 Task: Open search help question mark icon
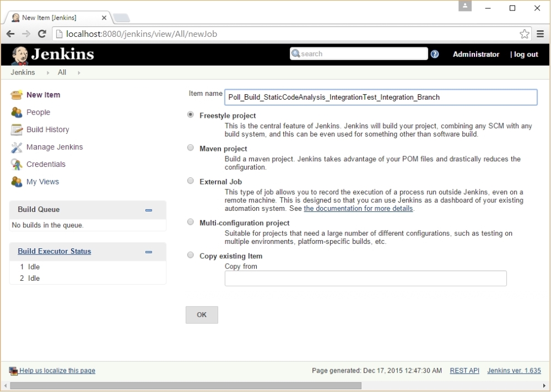click(435, 54)
